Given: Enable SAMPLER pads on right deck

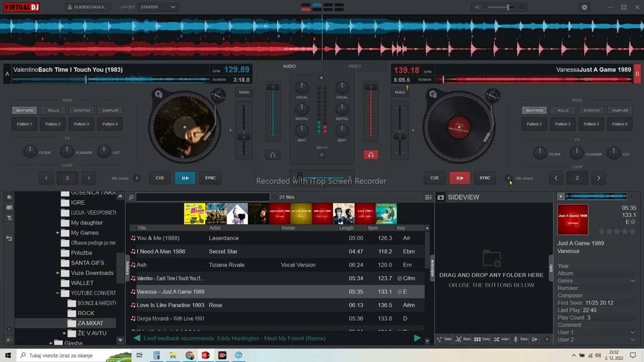Looking at the screenshot, I should [620, 110].
